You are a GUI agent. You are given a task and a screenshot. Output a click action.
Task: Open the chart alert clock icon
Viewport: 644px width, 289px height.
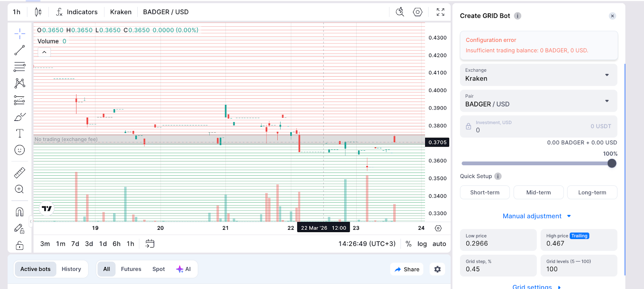(400, 12)
